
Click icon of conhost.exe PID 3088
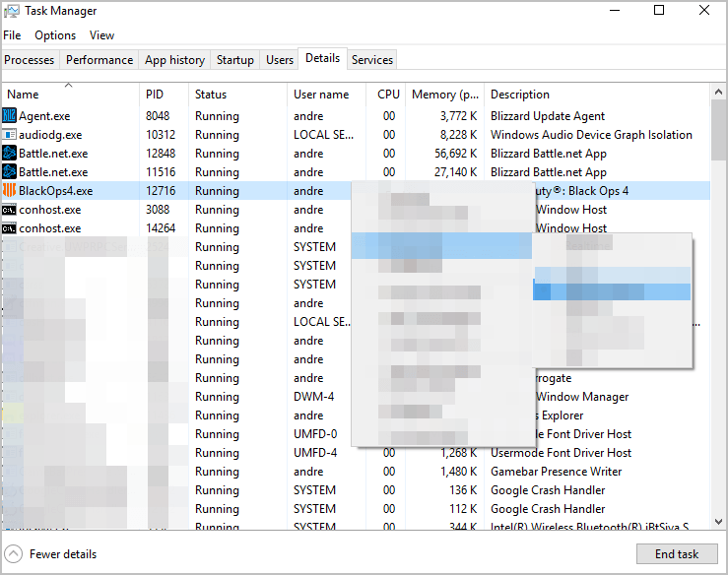coord(9,210)
